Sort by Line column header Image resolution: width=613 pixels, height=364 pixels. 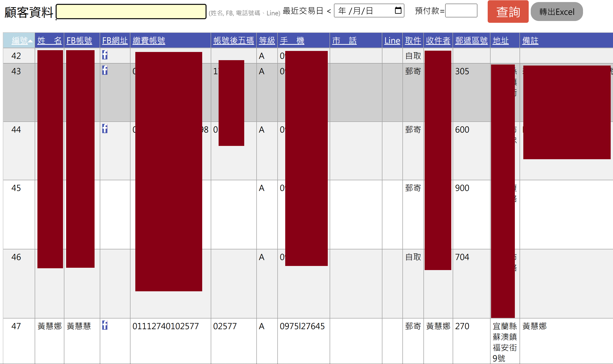click(392, 40)
